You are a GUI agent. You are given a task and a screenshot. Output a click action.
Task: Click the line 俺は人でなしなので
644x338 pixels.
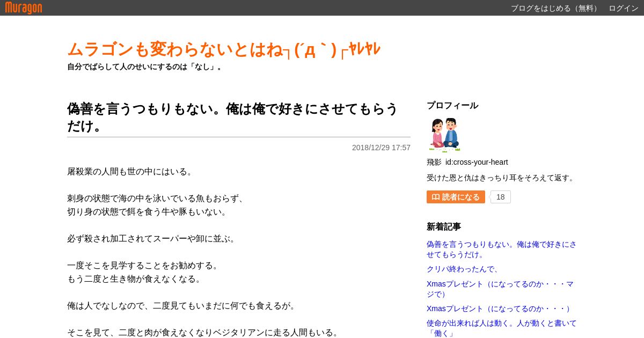point(182,305)
